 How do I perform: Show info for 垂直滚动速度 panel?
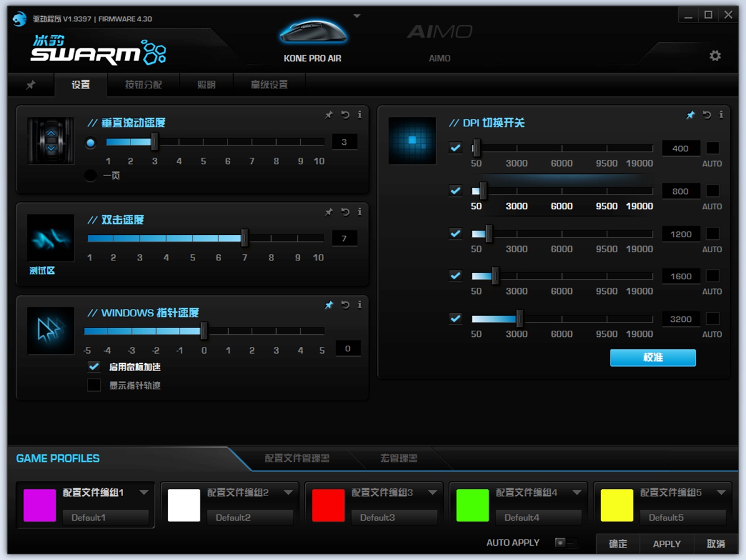[360, 115]
